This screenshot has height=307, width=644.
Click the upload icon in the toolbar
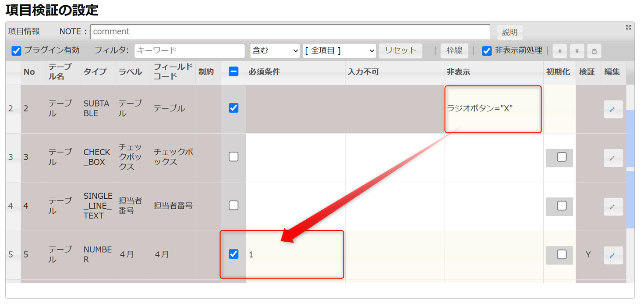[x=577, y=51]
